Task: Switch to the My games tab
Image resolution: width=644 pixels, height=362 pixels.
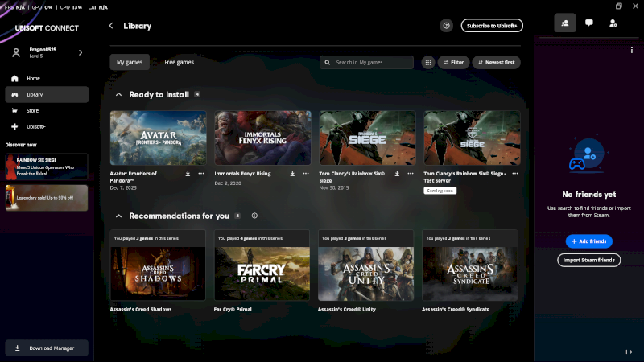Action: [130, 63]
